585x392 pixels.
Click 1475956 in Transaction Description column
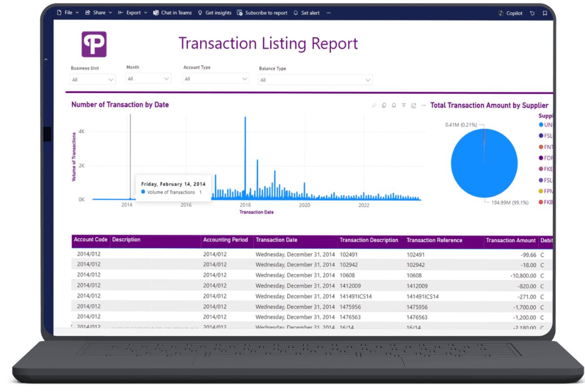click(x=350, y=307)
